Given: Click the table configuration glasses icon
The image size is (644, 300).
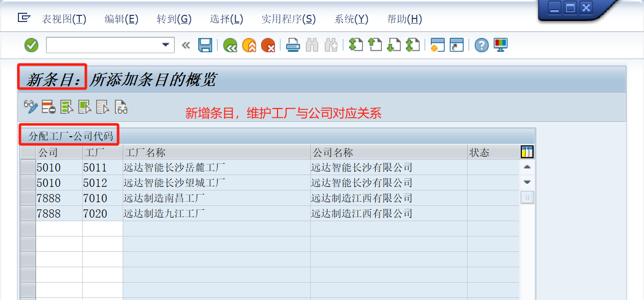Looking at the screenshot, I should click(x=121, y=106).
